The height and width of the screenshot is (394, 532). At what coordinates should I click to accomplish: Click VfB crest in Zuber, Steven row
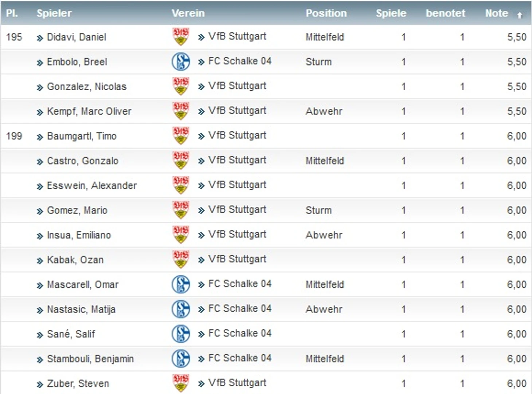(181, 383)
